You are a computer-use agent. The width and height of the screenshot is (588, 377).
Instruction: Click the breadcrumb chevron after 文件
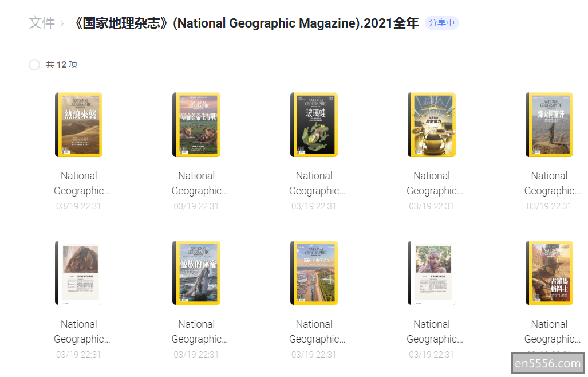click(62, 24)
